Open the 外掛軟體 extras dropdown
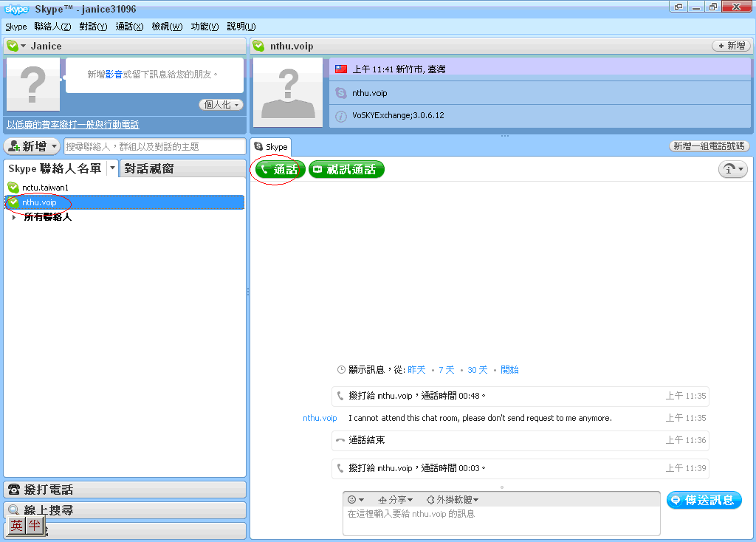756x542 pixels. click(x=453, y=500)
